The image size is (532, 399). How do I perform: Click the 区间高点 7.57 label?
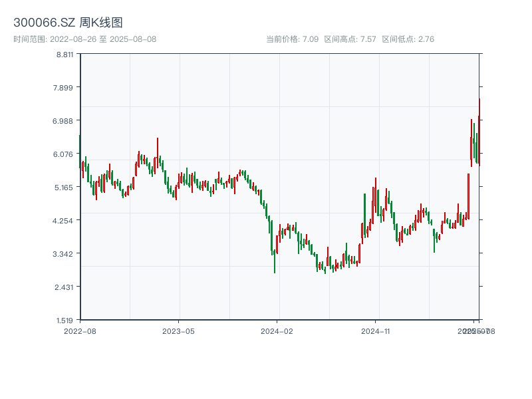pos(350,39)
